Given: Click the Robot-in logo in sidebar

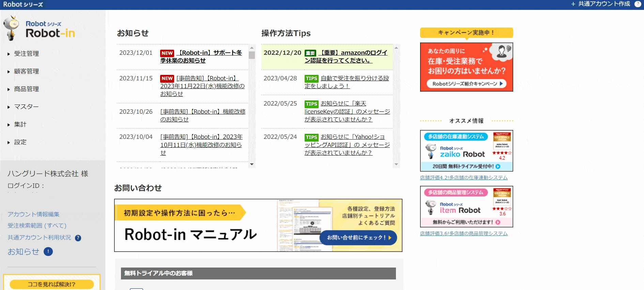Looking at the screenshot, I should (x=39, y=29).
